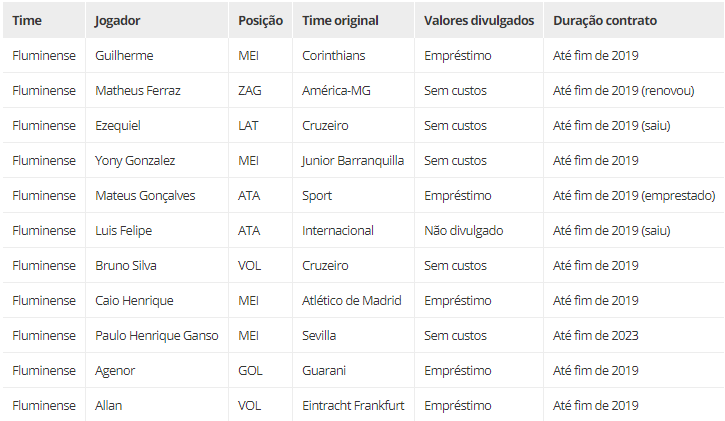Select Bruno Silva in Jogador column
This screenshot has width=725, height=421.
click(x=126, y=266)
